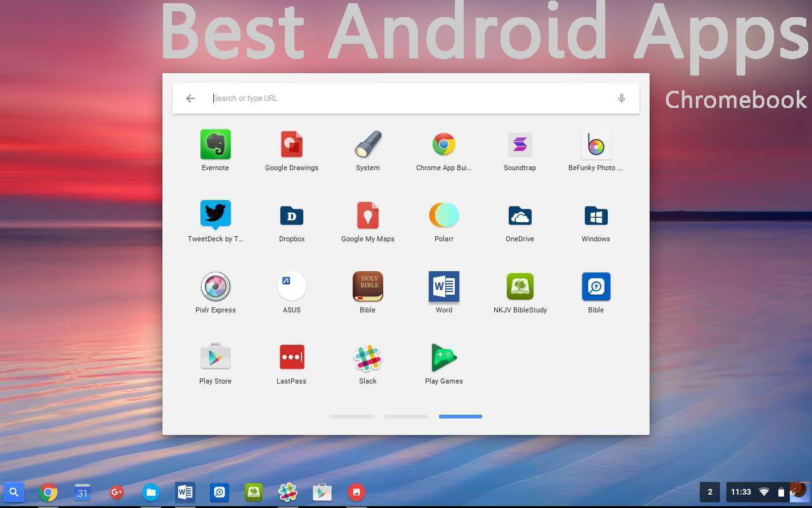Click the Wi-Fi status icon
Screen dimensions: 812x508
point(764,492)
